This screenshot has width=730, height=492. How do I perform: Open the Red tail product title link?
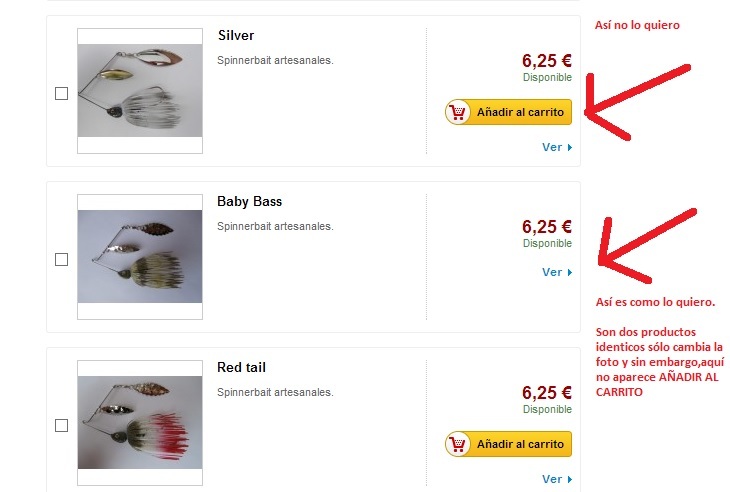241,368
